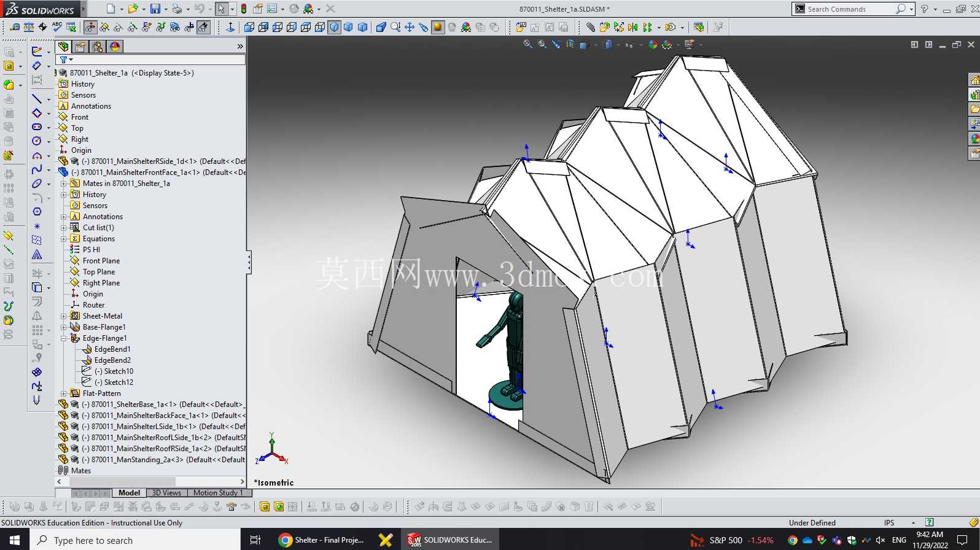The height and width of the screenshot is (550, 980).
Task: Select (-) Sketch12 in feature tree
Action: click(x=114, y=382)
